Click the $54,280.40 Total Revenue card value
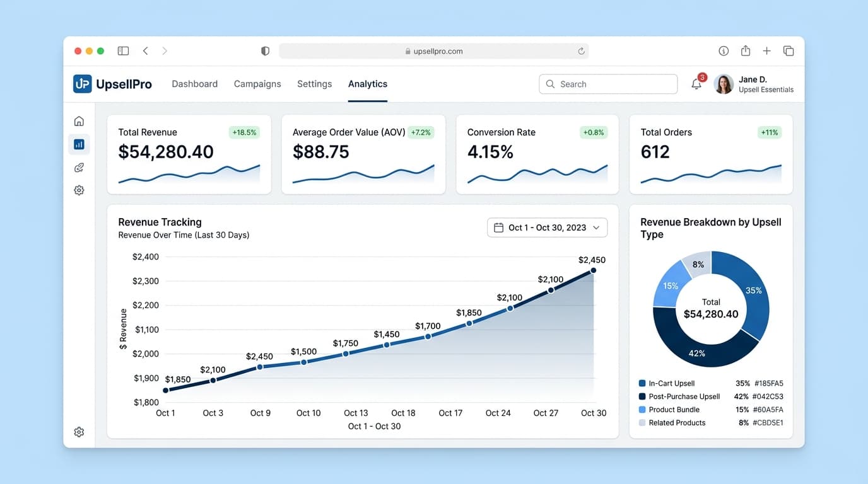 [x=166, y=152]
